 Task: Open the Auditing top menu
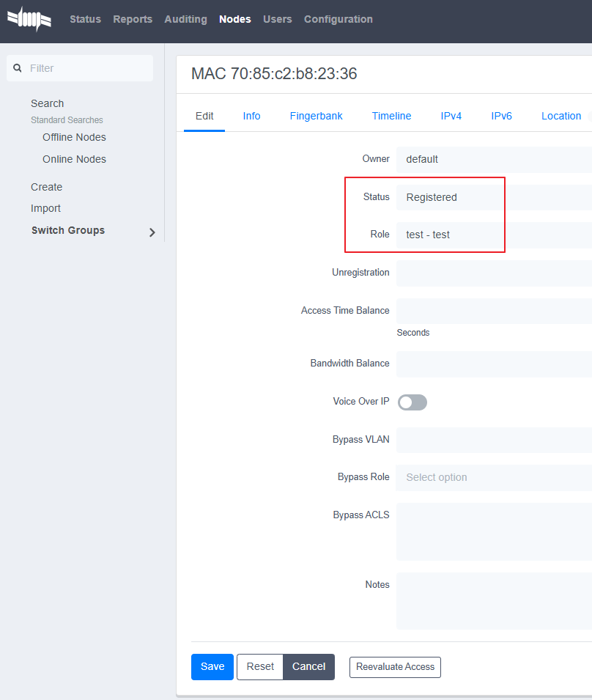click(185, 19)
